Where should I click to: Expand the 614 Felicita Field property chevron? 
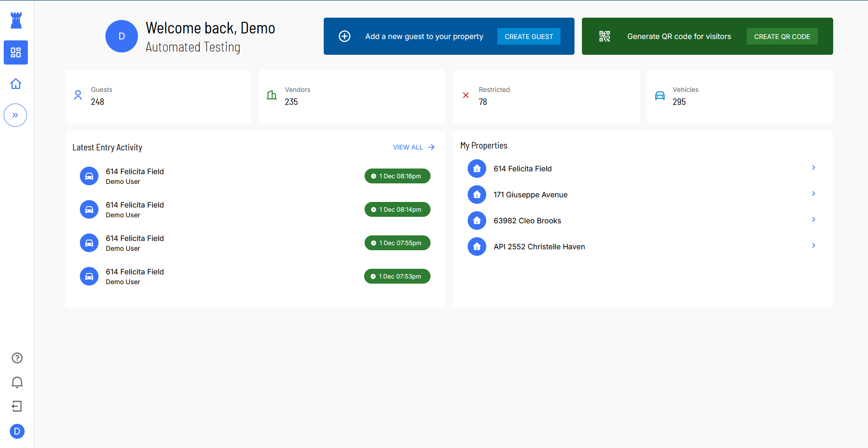pyautogui.click(x=813, y=168)
